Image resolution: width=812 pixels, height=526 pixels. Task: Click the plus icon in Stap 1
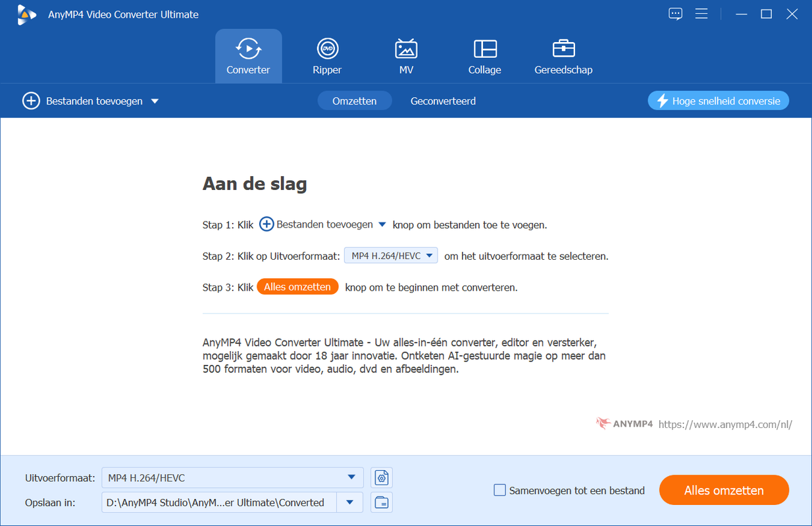tap(266, 224)
